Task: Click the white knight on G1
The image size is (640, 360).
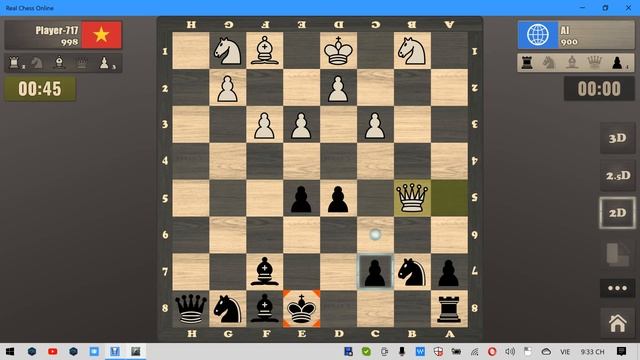Action: point(227,51)
